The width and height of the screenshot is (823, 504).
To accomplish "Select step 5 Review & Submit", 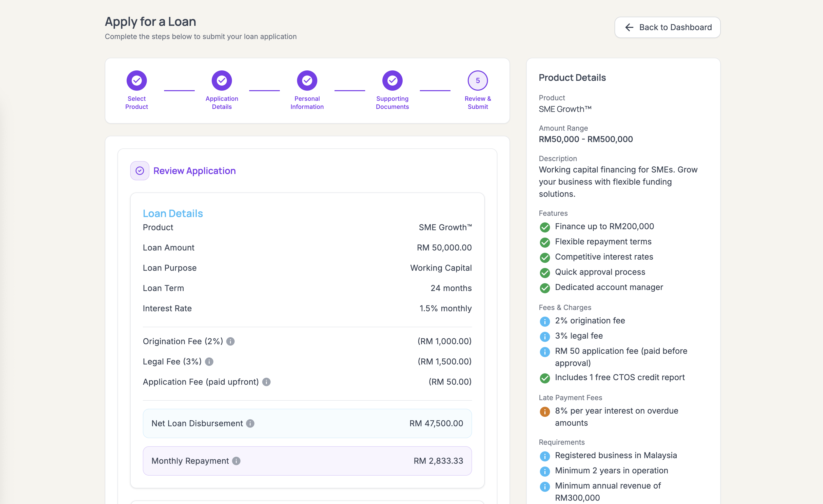I will pos(478,81).
